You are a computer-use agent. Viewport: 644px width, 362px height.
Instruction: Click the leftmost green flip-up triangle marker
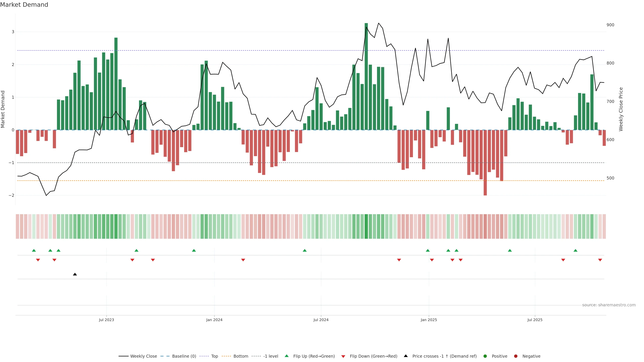(x=34, y=250)
